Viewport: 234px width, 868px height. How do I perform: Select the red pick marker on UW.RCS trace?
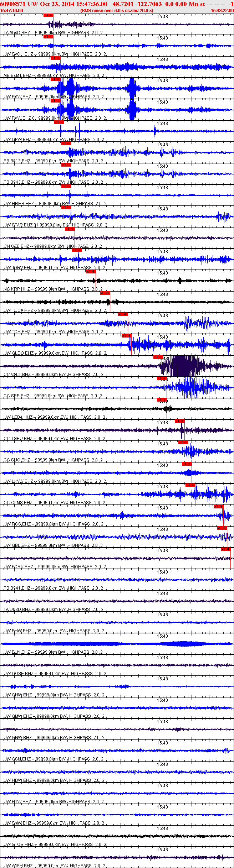219,507
